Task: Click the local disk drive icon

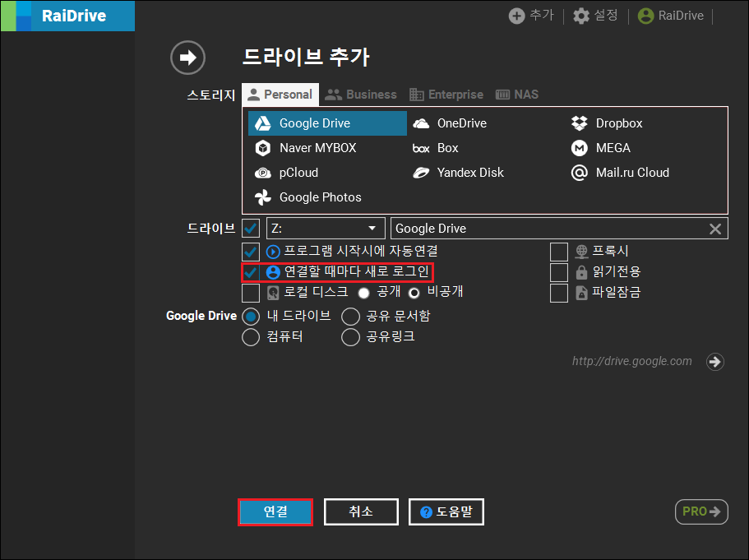Action: pos(273,293)
